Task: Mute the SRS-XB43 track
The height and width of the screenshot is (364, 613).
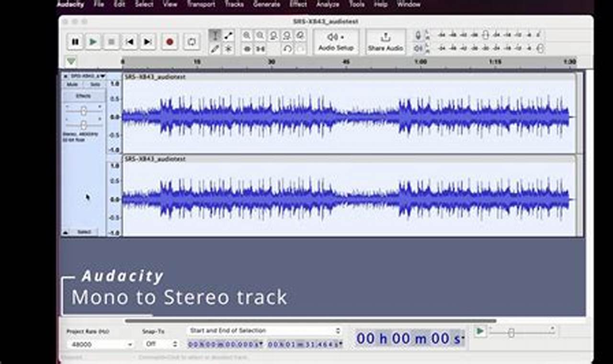Action: [72, 84]
